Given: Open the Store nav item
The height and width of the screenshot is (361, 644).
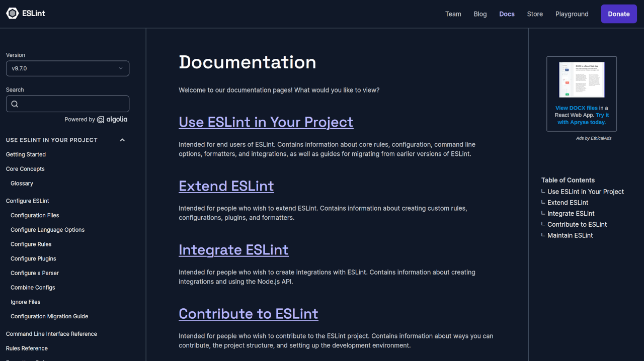Looking at the screenshot, I should pyautogui.click(x=535, y=14).
